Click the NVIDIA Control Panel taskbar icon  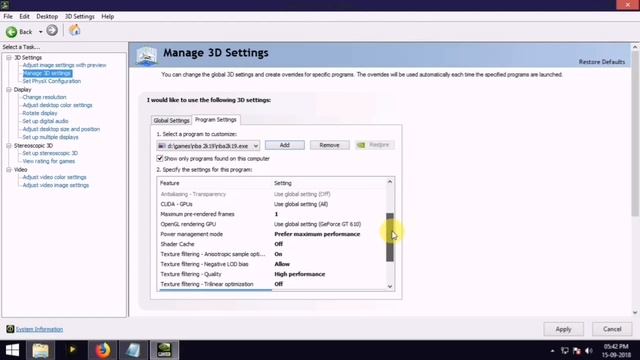(164, 350)
